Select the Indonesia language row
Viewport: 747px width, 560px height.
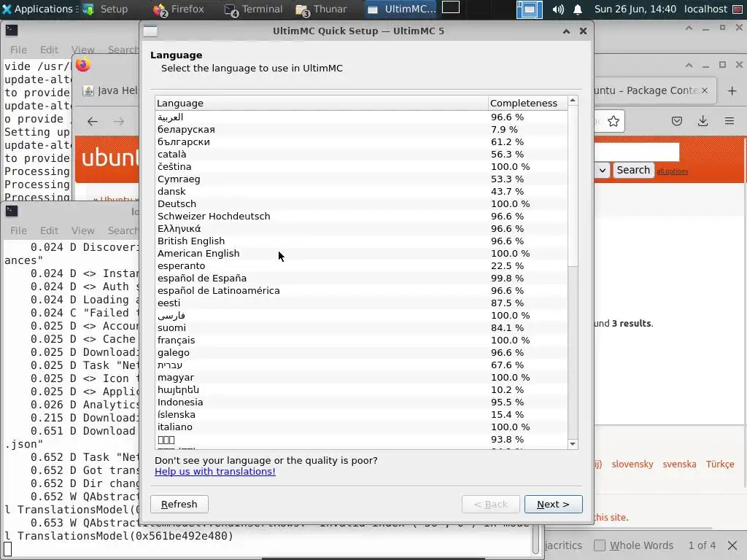click(x=361, y=402)
